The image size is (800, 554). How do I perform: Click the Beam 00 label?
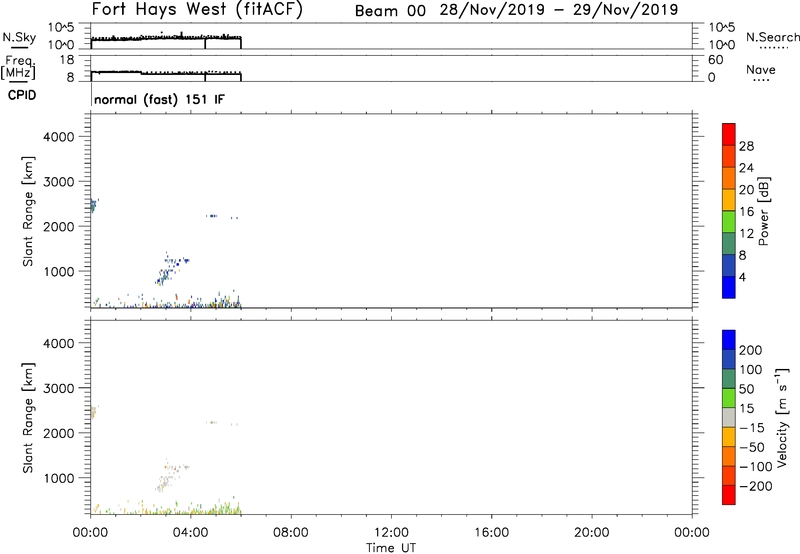click(x=390, y=11)
